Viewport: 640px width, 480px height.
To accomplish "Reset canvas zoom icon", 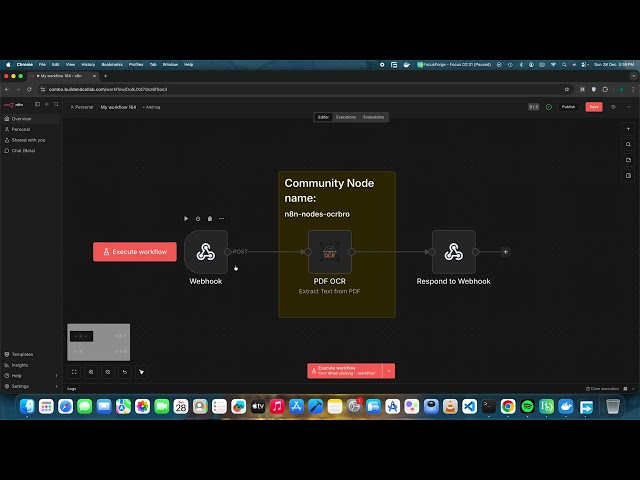I will (125, 372).
